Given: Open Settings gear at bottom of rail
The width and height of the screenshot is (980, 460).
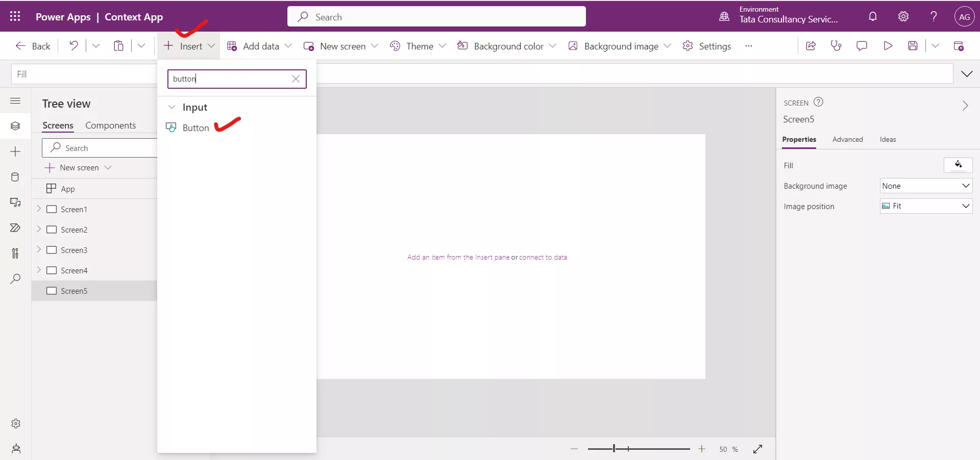Looking at the screenshot, I should (16, 423).
